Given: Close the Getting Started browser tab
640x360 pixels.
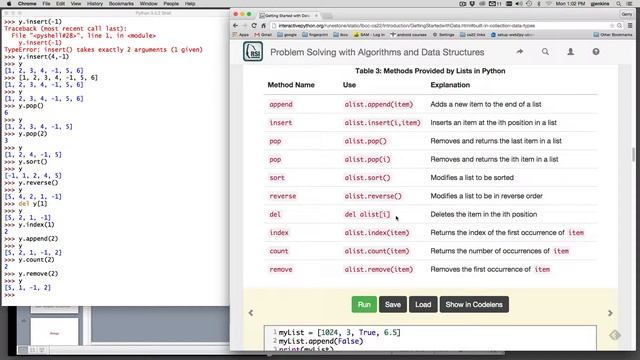Looking at the screenshot, I should pos(316,16).
